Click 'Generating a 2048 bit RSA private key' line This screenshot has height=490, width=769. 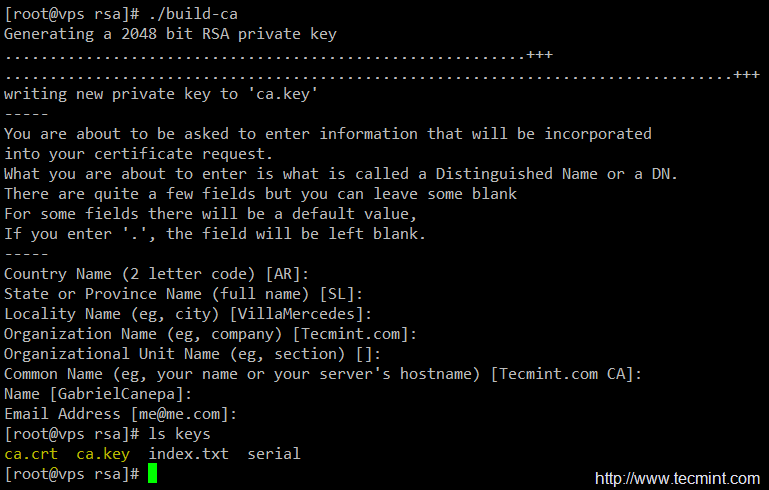[170, 34]
